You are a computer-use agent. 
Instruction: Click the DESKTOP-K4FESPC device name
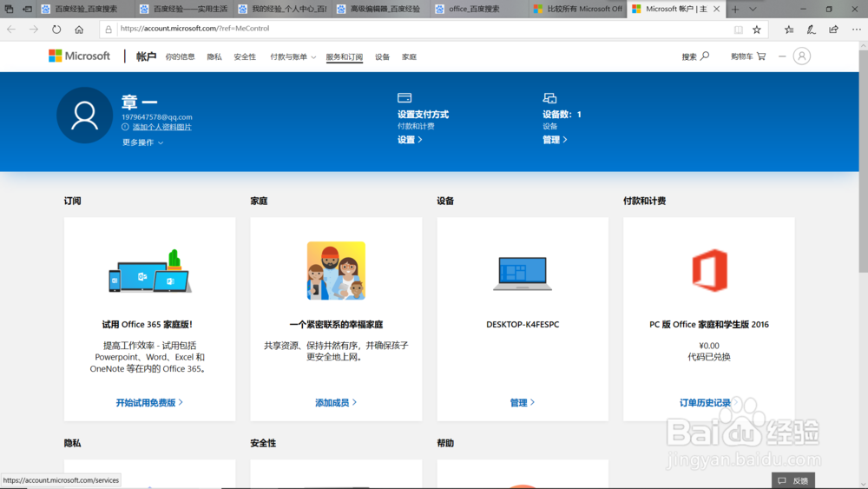[523, 325]
